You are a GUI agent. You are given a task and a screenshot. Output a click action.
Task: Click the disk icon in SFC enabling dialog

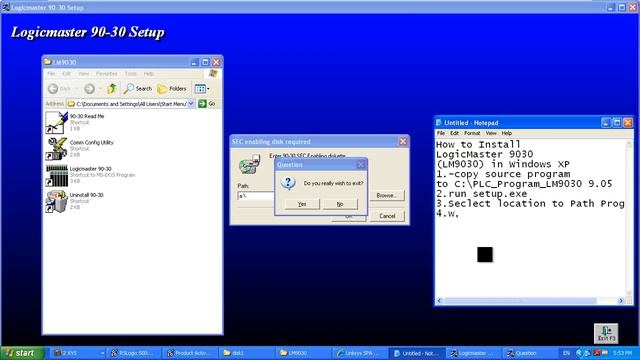click(x=250, y=164)
